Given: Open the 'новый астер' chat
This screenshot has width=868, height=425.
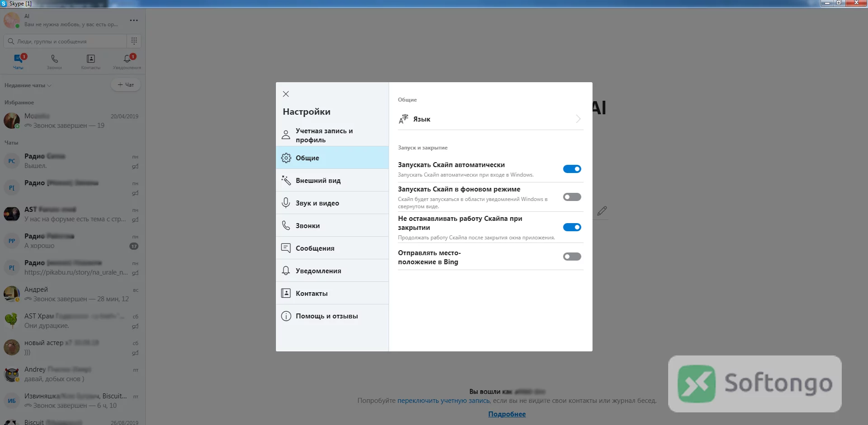Looking at the screenshot, I should pyautogui.click(x=72, y=347).
